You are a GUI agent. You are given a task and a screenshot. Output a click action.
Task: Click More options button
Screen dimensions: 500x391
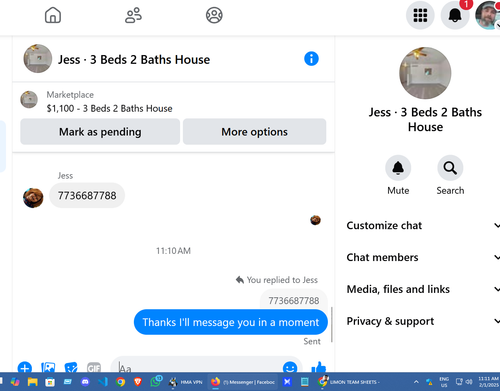[x=254, y=132]
